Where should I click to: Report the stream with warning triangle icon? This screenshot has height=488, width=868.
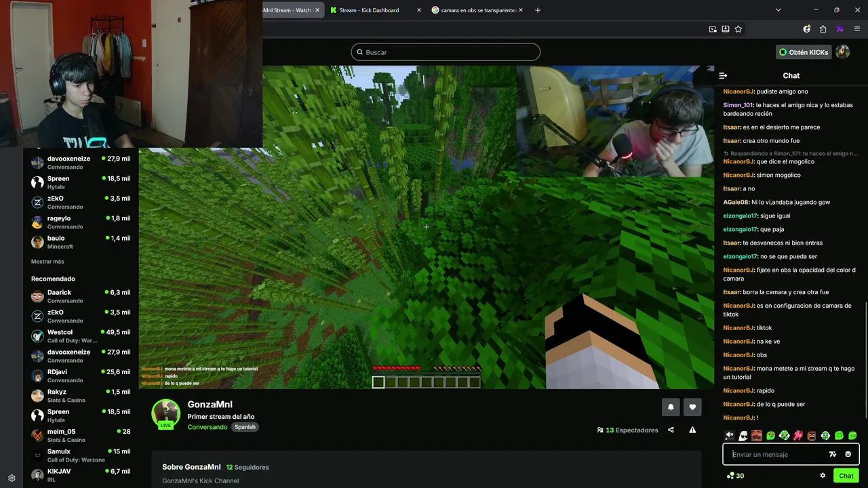(692, 430)
